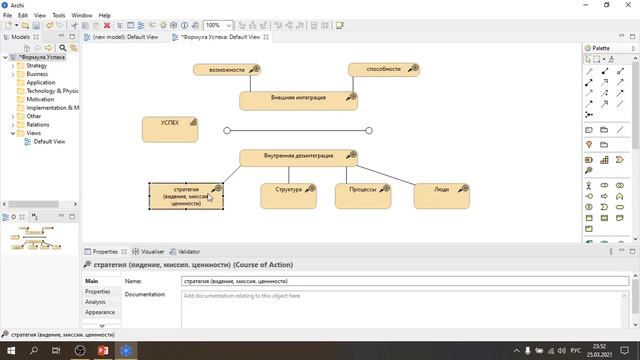Pick the Business Event element in Palette
Screen dimensions: 640x360
tap(604, 207)
